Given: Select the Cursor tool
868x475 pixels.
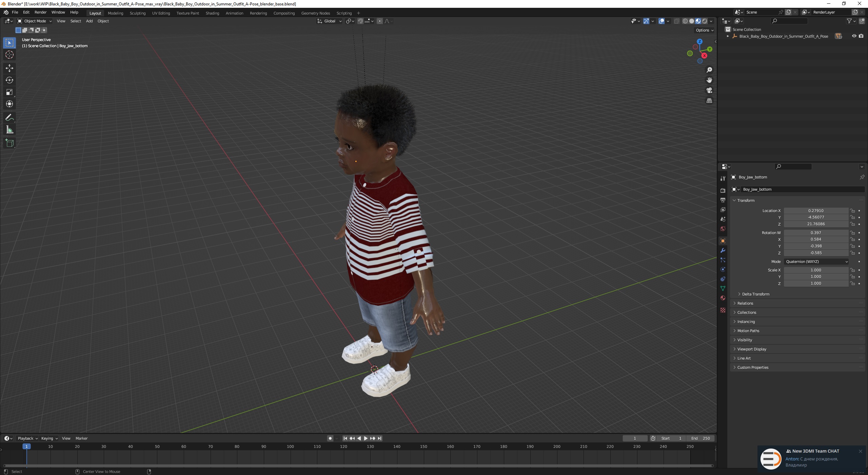Looking at the screenshot, I should 9,55.
